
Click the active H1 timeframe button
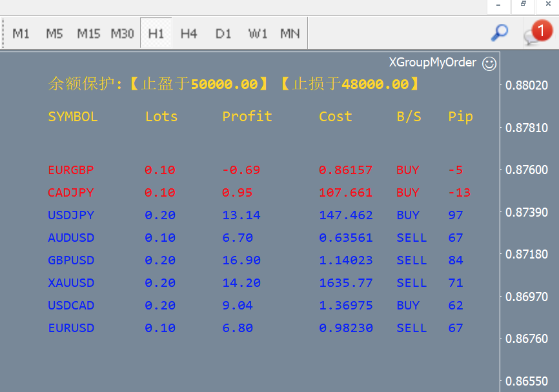(x=156, y=34)
